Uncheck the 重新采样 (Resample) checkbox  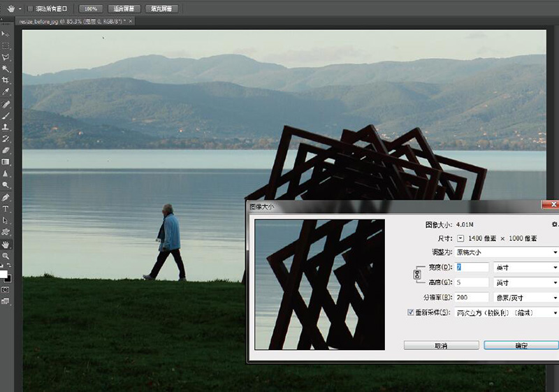pyautogui.click(x=410, y=312)
